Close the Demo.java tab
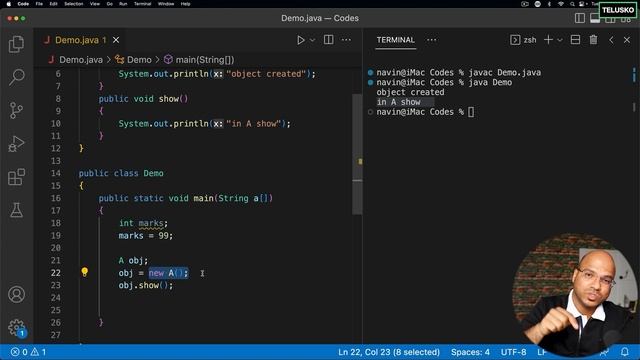 coord(116,40)
